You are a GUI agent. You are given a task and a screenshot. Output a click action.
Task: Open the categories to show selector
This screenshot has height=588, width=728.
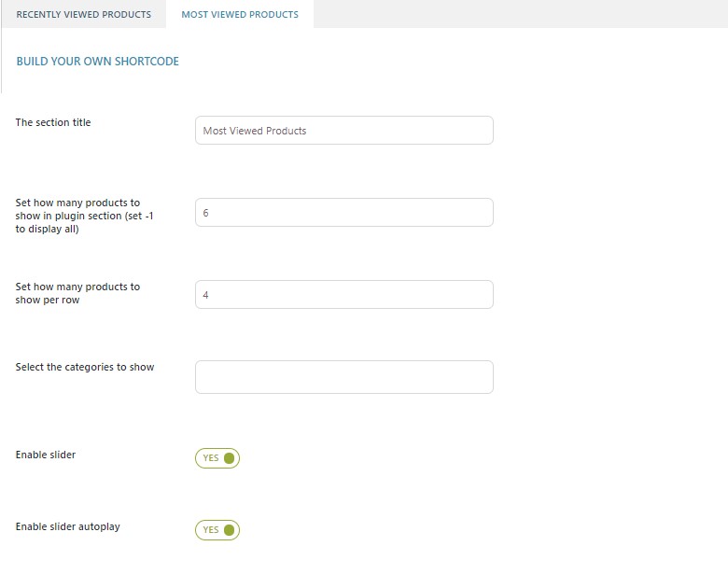pos(343,377)
